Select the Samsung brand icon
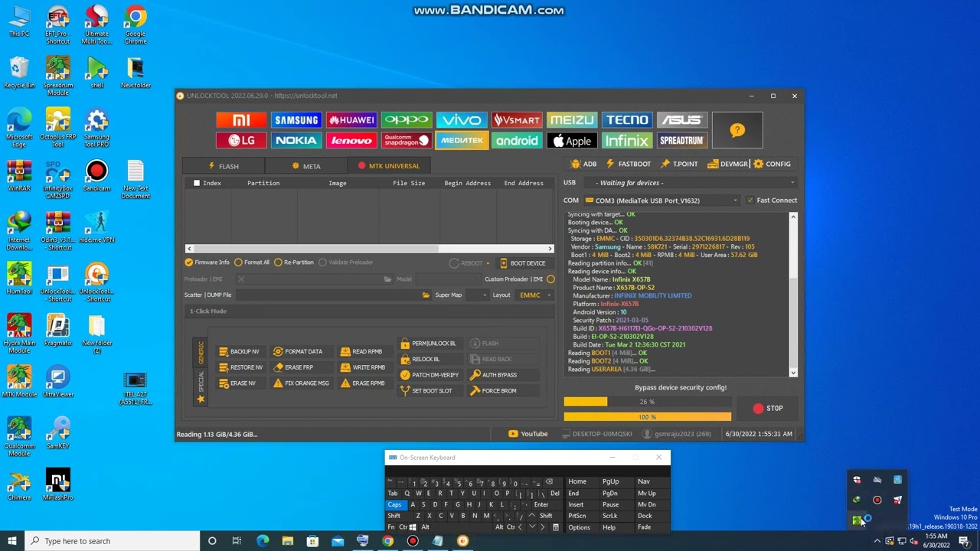980x551 pixels. 296,120
